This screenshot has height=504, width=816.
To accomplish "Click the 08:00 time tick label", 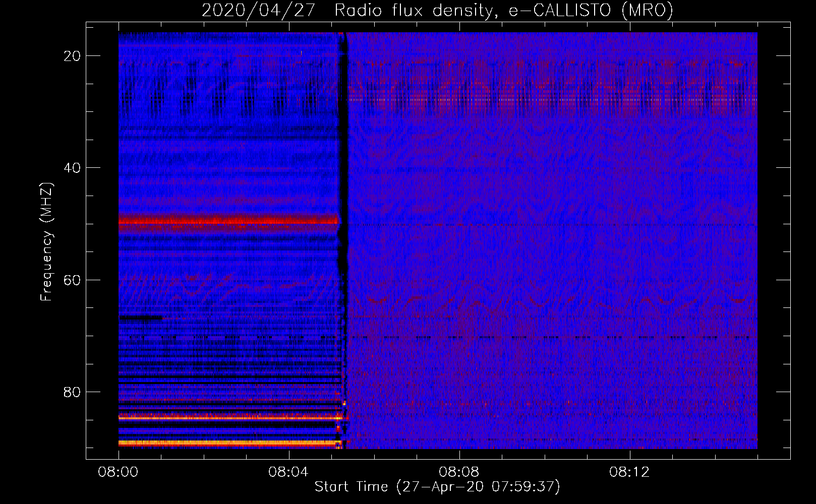I will click(118, 472).
